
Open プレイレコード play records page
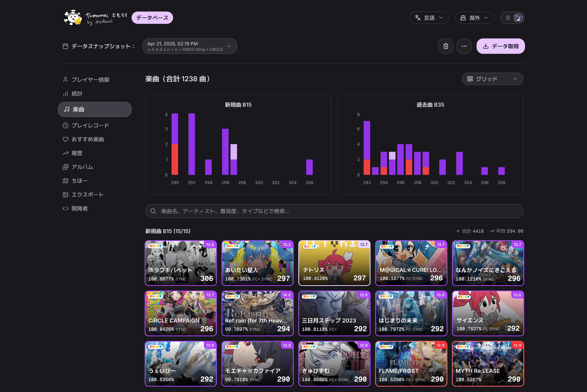coord(90,125)
